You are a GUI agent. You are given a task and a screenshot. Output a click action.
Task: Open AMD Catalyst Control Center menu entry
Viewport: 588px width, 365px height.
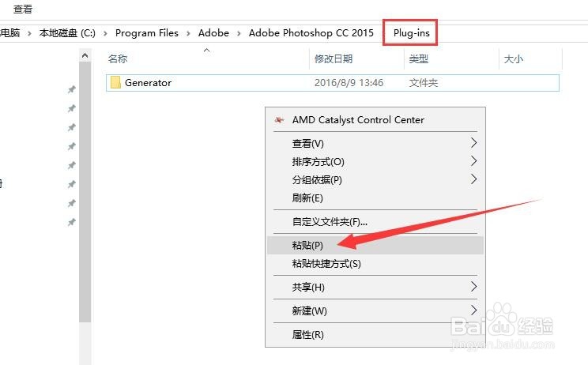(x=375, y=120)
